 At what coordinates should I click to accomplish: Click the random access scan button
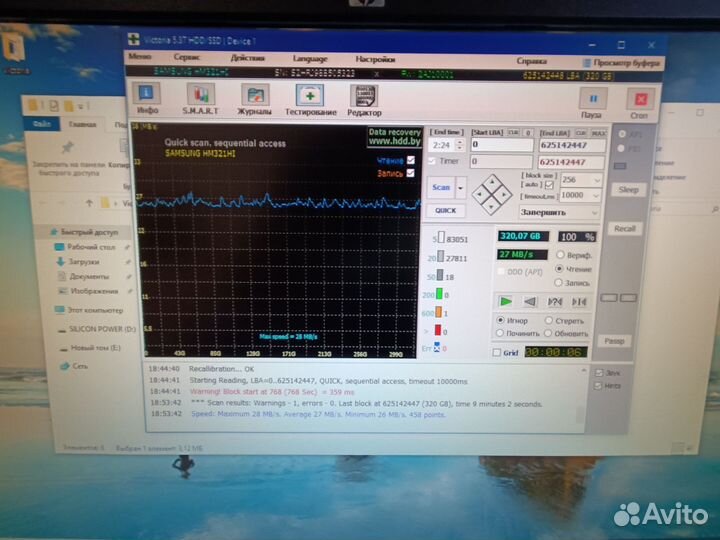tap(555, 302)
